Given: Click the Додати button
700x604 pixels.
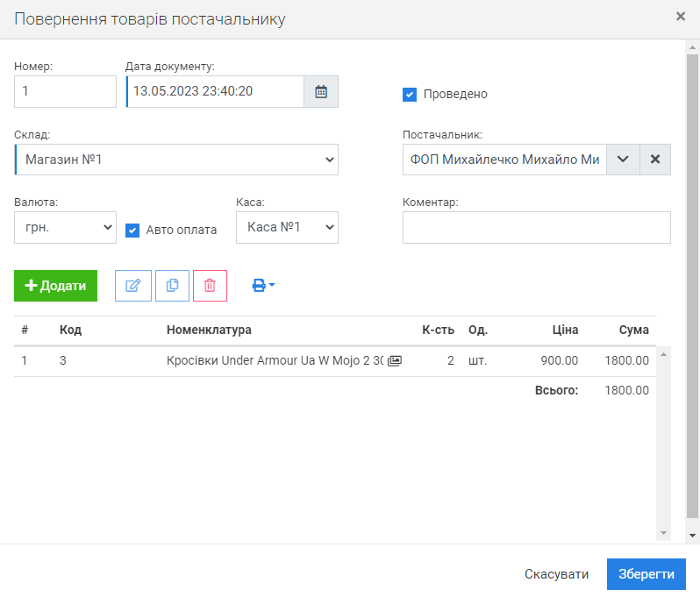Looking at the screenshot, I should pyautogui.click(x=55, y=286).
